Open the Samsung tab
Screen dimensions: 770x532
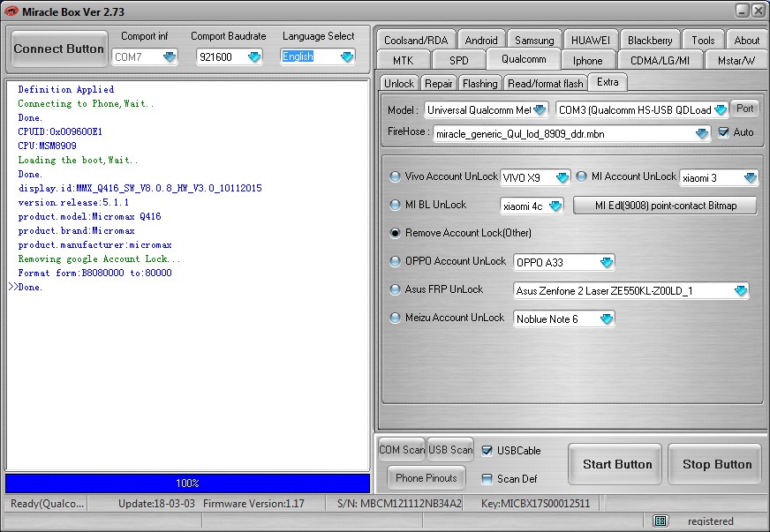coord(534,41)
